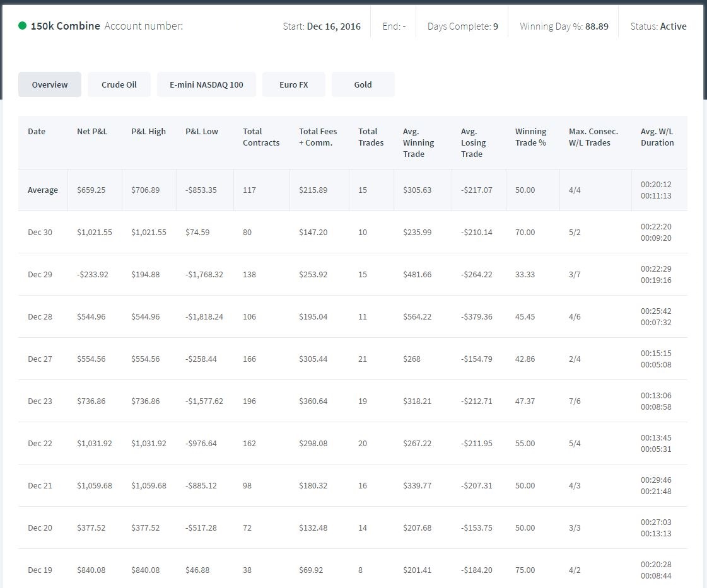This screenshot has width=707, height=588.
Task: Select the Dec 27 row date
Action: (40, 359)
